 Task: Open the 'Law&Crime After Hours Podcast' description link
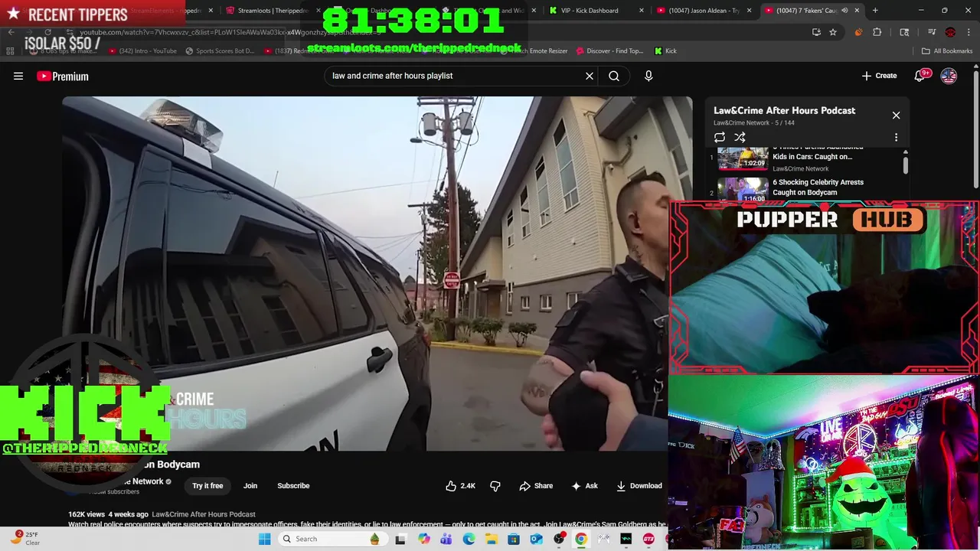click(204, 514)
